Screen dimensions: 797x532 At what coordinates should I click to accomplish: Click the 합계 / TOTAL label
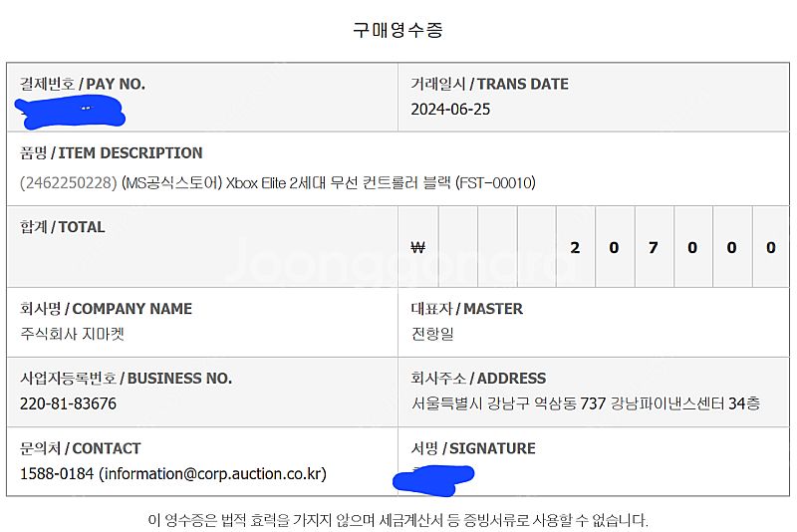coord(63,227)
